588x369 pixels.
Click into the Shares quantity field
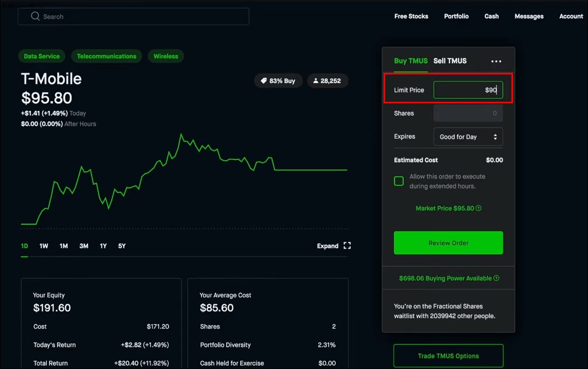[468, 113]
